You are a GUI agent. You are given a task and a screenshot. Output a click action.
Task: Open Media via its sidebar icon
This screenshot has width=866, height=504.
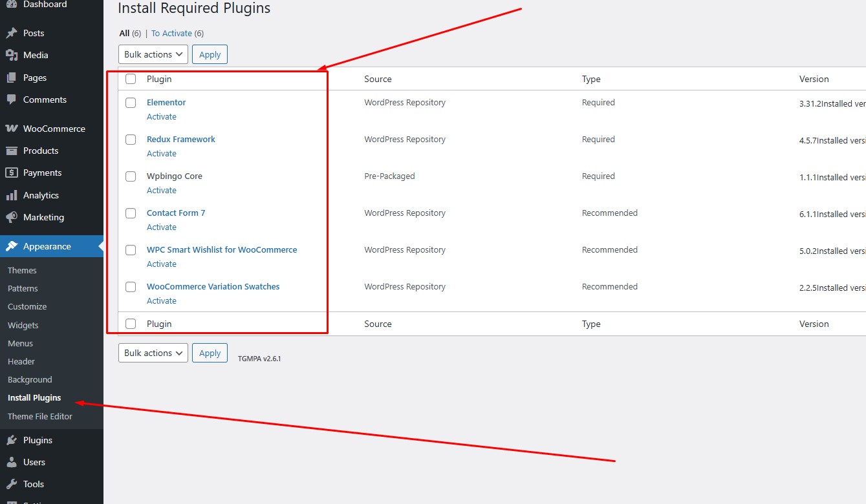(x=12, y=55)
